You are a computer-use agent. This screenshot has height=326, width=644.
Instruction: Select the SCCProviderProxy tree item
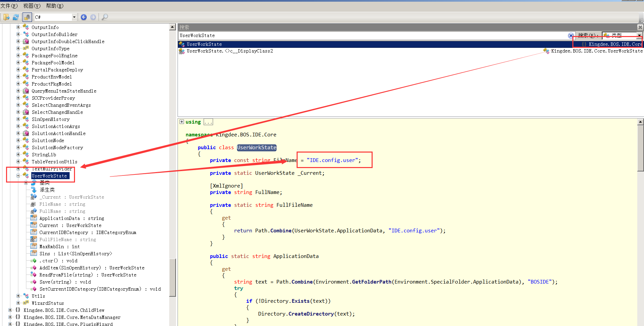pos(53,98)
